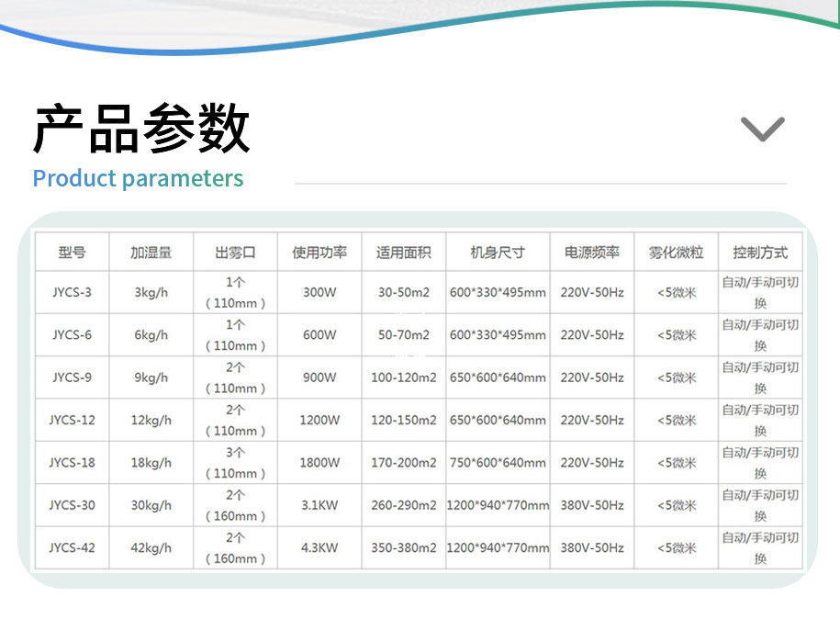This screenshot has width=840, height=642.
Task: Click the 雾化微粒 column header
Action: pyautogui.click(x=676, y=251)
